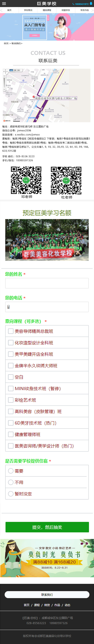94x644 pixels.
Task: Check the 美容导师精英总裁班 checkbox
Action: 11,331
